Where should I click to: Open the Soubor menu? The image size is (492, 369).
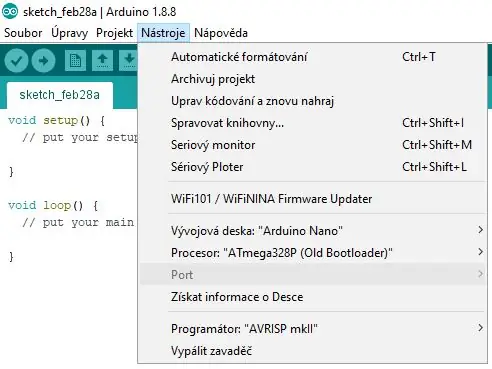pos(23,33)
